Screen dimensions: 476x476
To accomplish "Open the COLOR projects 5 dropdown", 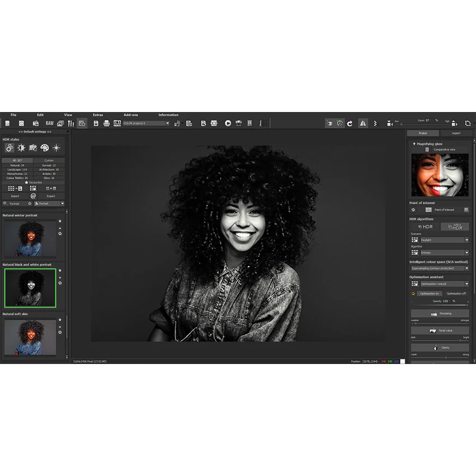I will (x=146, y=123).
